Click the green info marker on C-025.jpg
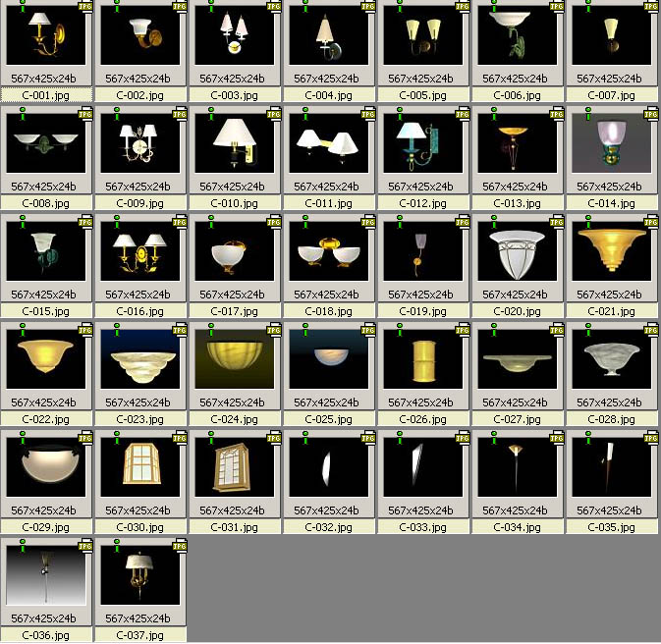Image resolution: width=661 pixels, height=644 pixels. click(305, 331)
